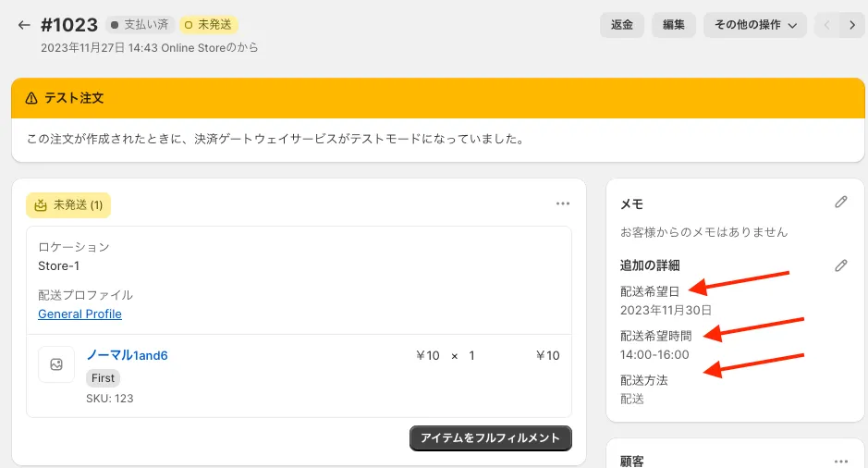
Task: Click the 2023年11月30日 delivery date value
Action: 666,310
